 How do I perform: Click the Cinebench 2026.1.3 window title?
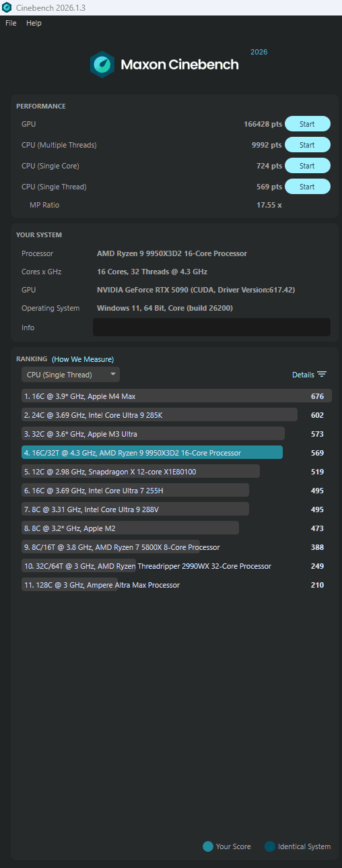click(x=50, y=7)
